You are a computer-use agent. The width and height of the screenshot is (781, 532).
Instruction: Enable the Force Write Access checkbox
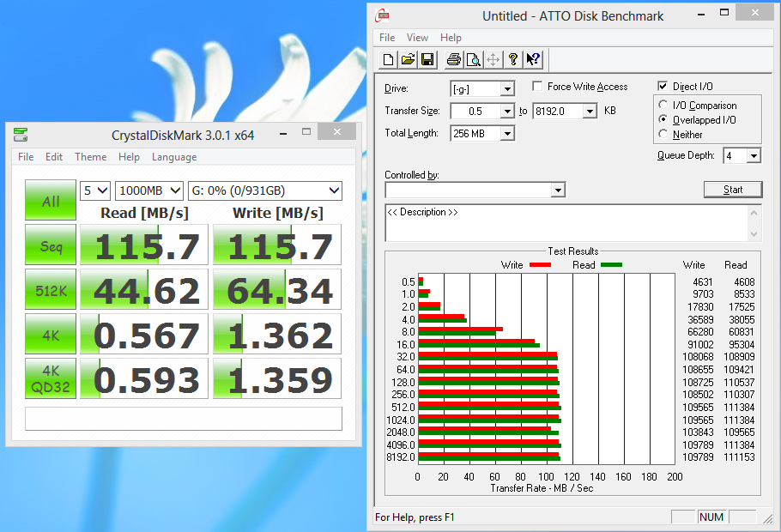[x=537, y=86]
